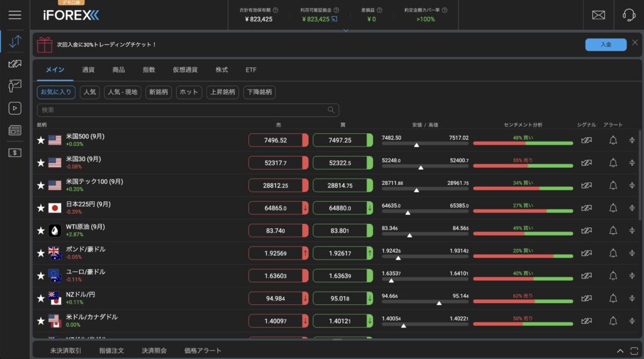
Task: Select the お気に入り filter chip
Action: pos(56,92)
